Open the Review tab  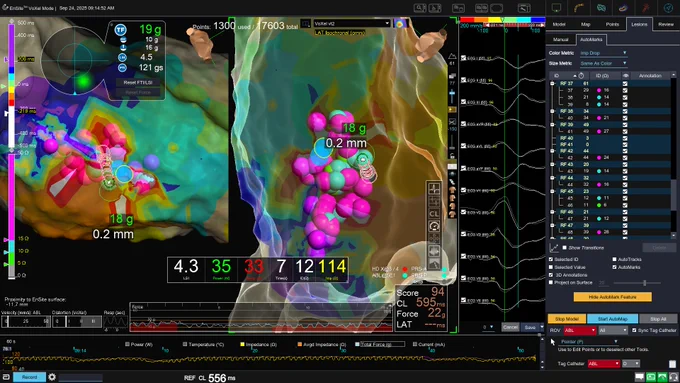point(666,24)
